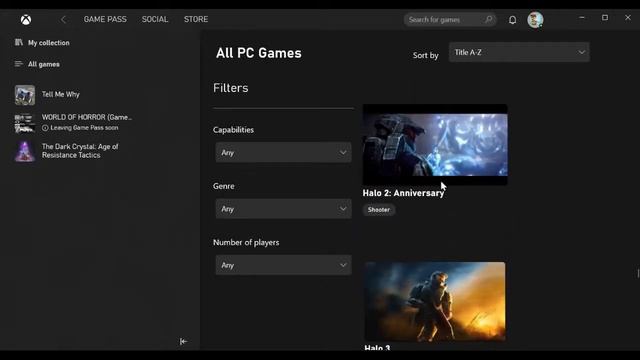Click the WORLD OF HORROR thumbnail
This screenshot has width=640, height=360.
coord(24,123)
